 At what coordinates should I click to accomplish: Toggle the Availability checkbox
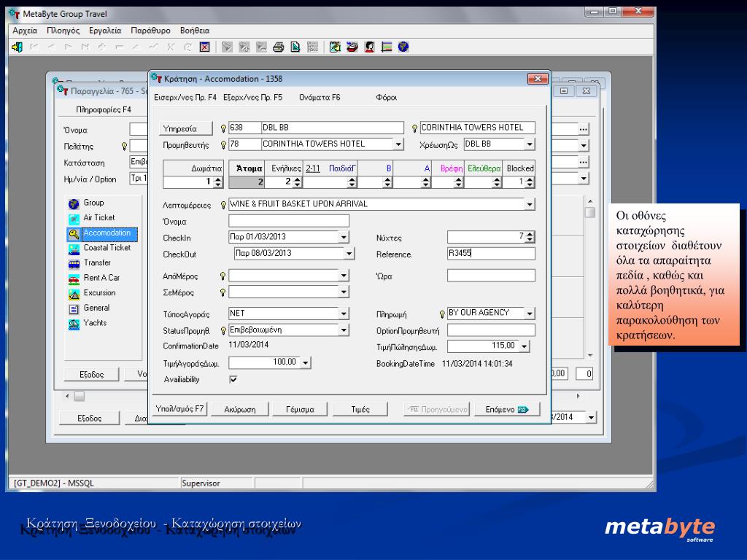233,379
